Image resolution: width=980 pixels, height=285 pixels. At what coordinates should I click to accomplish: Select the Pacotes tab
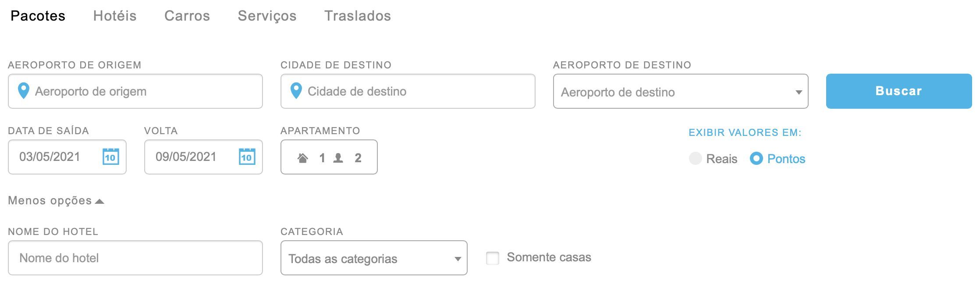tap(38, 16)
